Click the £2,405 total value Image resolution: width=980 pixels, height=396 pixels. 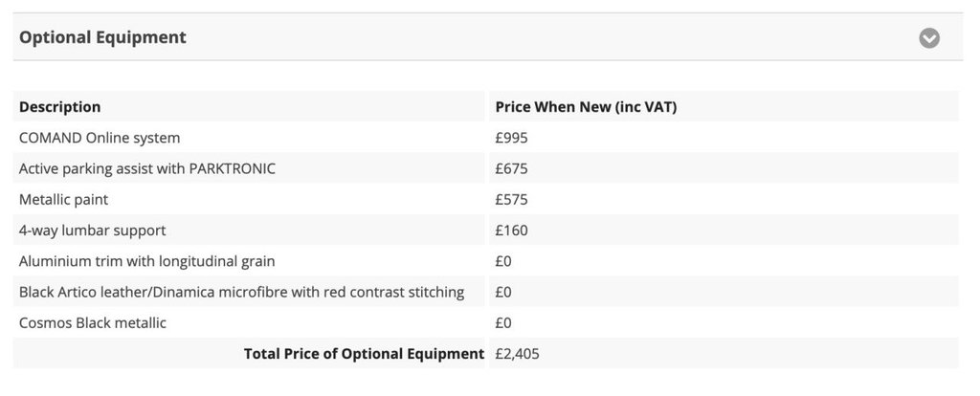click(517, 354)
